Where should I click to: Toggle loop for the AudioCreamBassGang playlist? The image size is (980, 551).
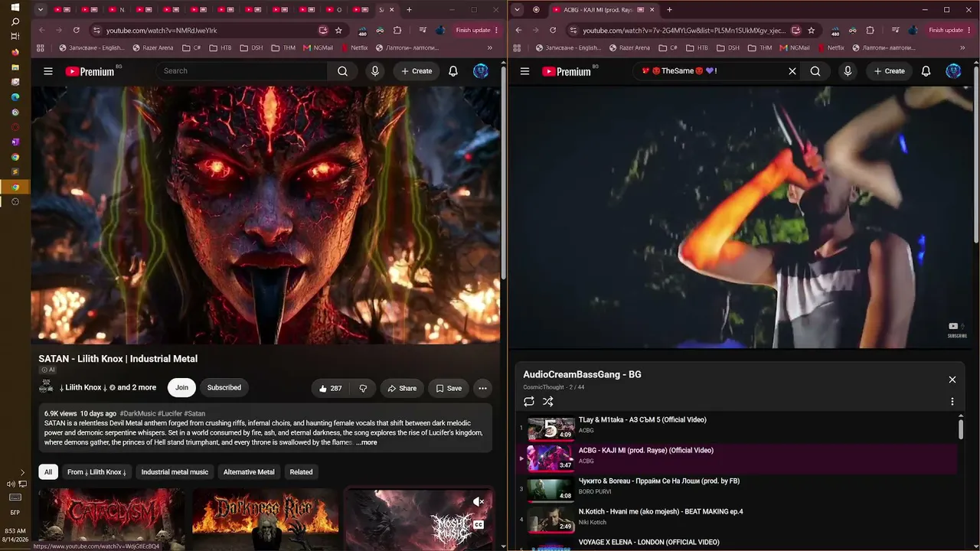[x=529, y=401]
